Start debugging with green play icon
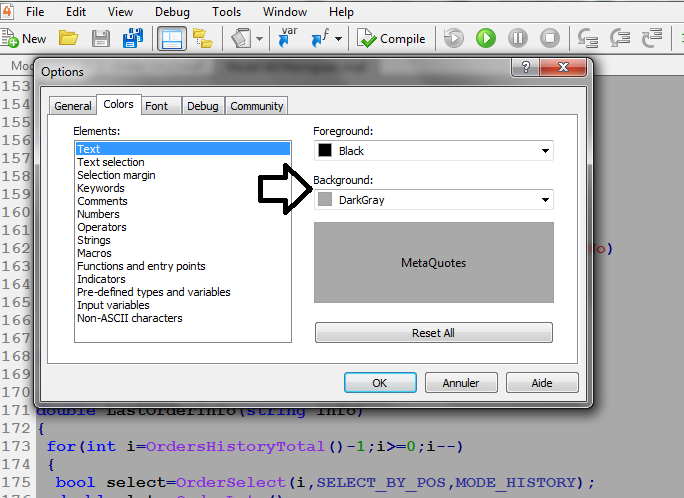684x498 pixels. click(485, 38)
